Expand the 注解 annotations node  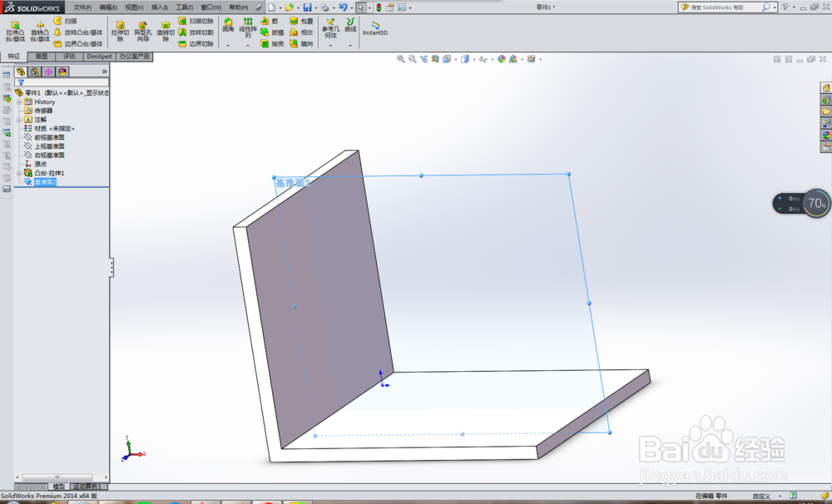click(x=19, y=120)
